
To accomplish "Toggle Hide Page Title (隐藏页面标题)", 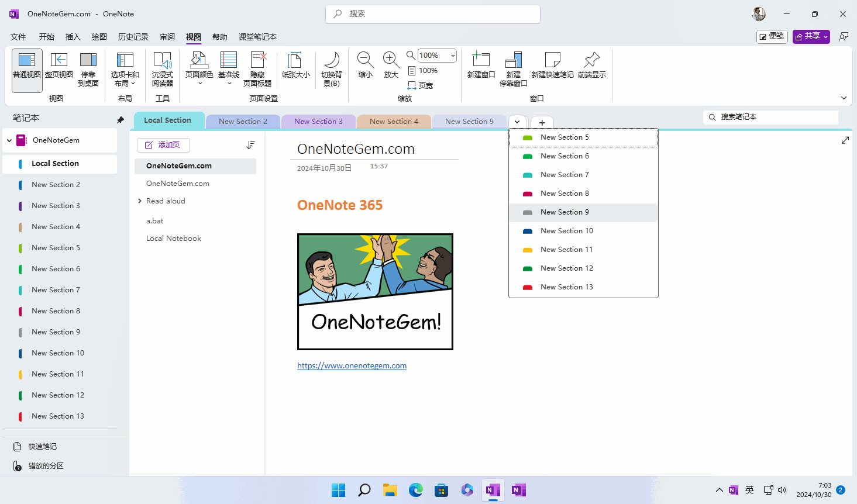I will coord(257,70).
